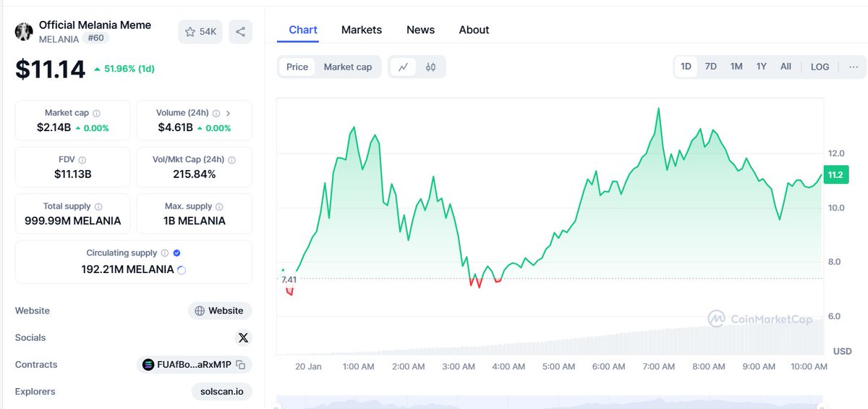The width and height of the screenshot is (868, 409).
Task: Click the Official Melania Meme title
Action: pos(95,25)
